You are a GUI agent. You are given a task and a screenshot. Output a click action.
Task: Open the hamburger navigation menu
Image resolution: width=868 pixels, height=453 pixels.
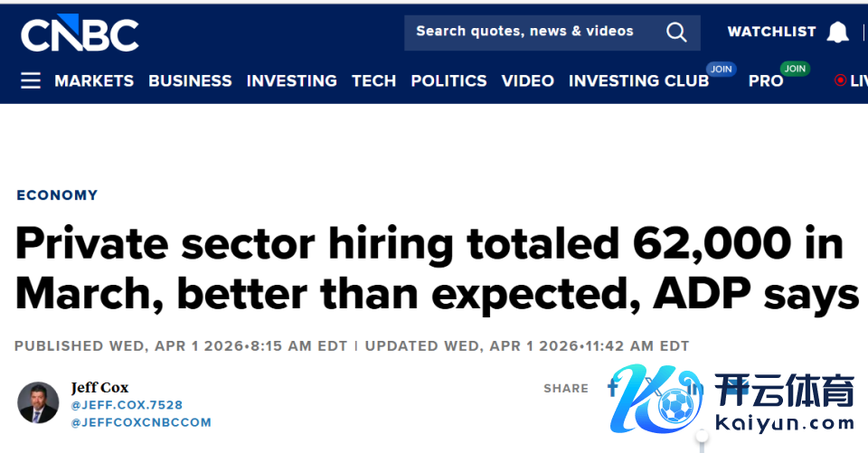(31, 80)
